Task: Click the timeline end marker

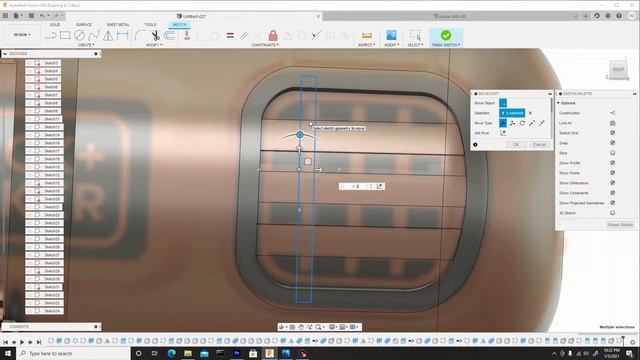Action: (623, 340)
